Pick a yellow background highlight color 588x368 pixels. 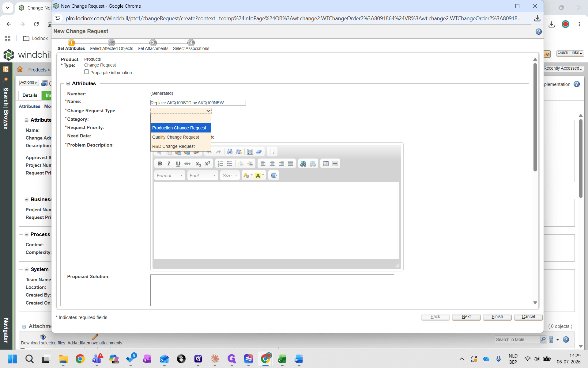point(260,175)
